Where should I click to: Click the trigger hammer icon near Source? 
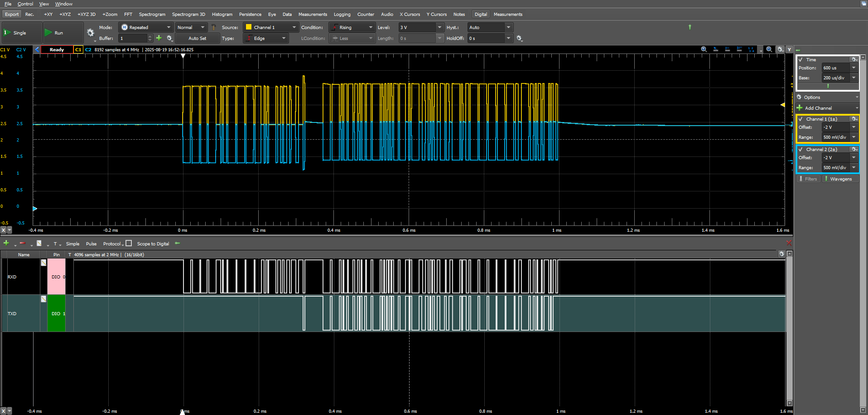click(214, 27)
